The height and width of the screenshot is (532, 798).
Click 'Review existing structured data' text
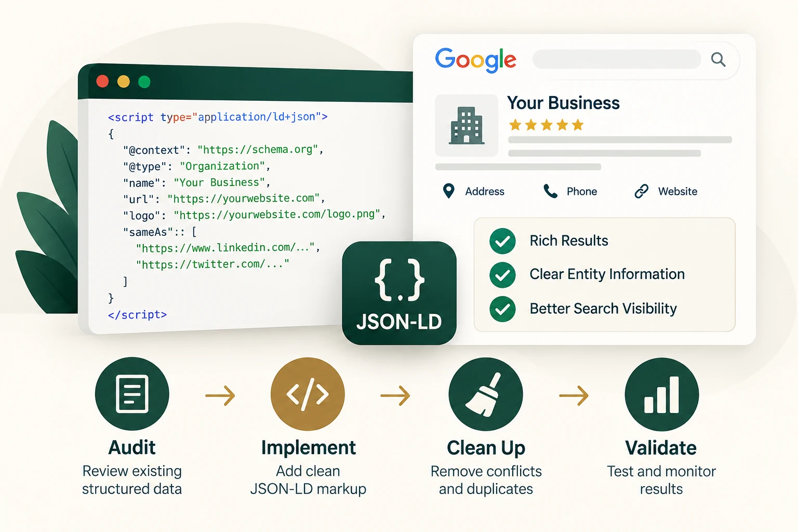click(x=132, y=480)
